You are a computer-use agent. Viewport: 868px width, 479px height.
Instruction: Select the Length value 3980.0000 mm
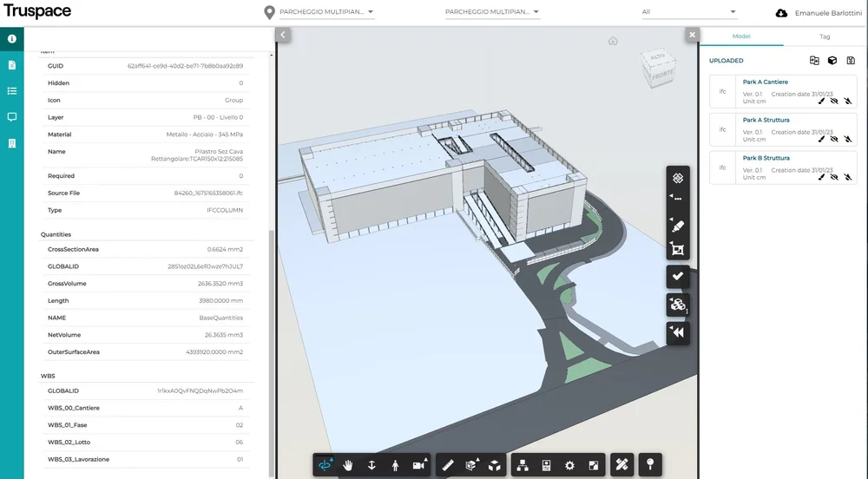pos(220,301)
